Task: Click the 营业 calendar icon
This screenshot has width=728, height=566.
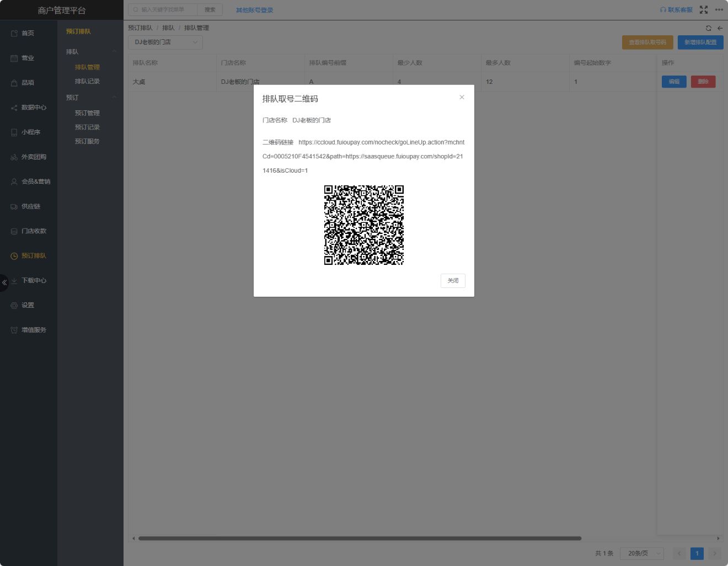Action: coord(14,58)
